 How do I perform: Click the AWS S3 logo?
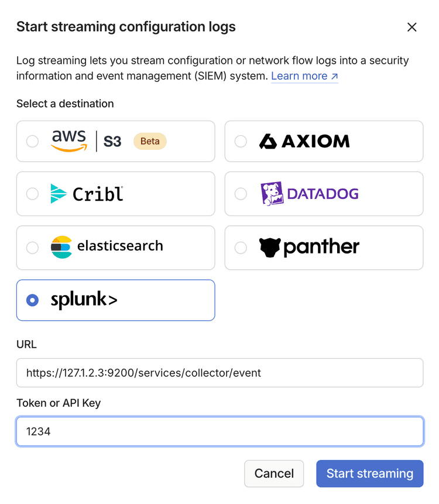(x=86, y=141)
